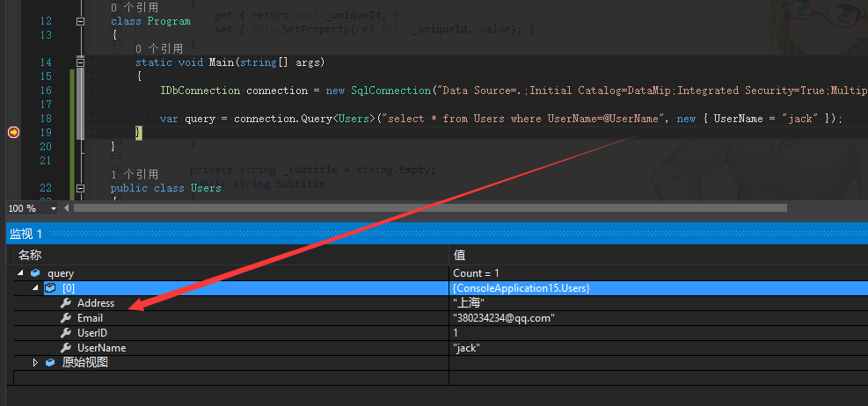Expand the 原始视图 raw view node
This screenshot has height=406, width=868.
(x=35, y=362)
